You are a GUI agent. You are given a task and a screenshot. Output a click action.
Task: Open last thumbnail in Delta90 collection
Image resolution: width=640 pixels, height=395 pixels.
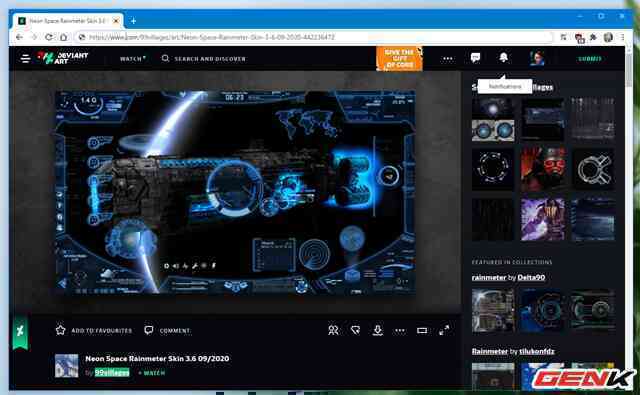click(x=593, y=311)
